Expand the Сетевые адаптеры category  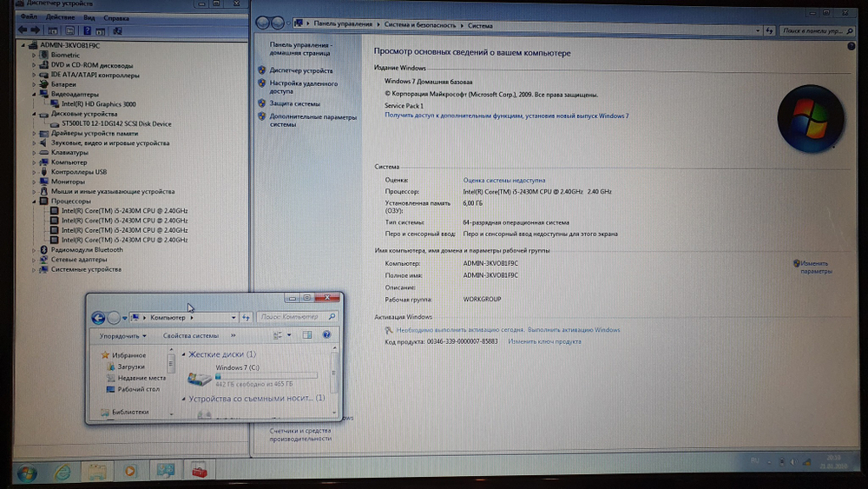tap(34, 260)
